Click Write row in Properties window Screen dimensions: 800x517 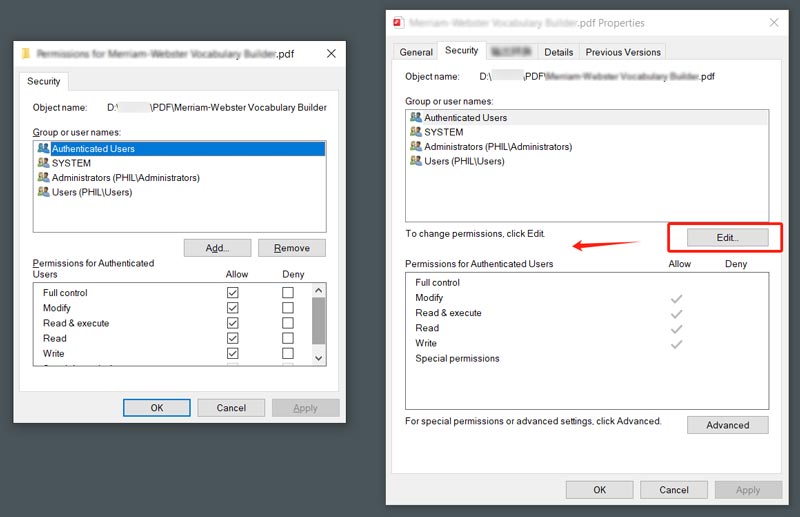[x=587, y=343]
